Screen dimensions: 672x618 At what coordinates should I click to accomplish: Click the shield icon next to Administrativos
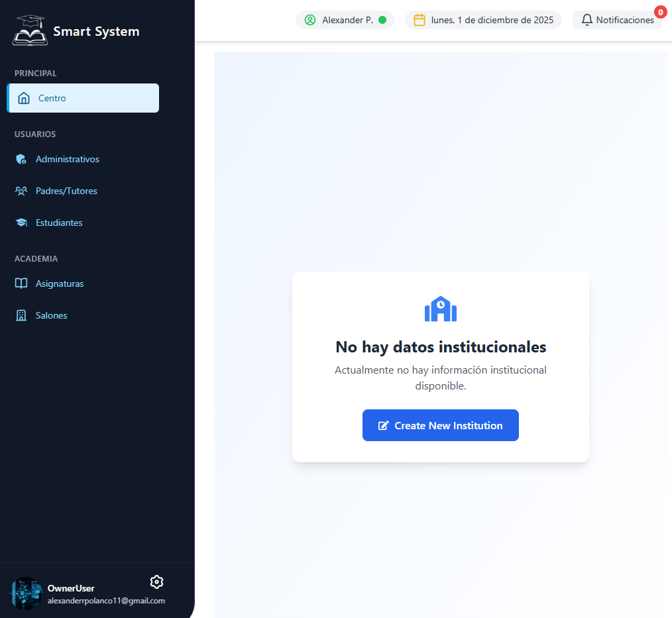point(21,159)
